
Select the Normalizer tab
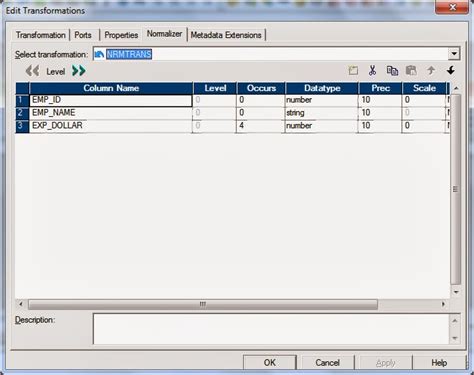click(164, 34)
